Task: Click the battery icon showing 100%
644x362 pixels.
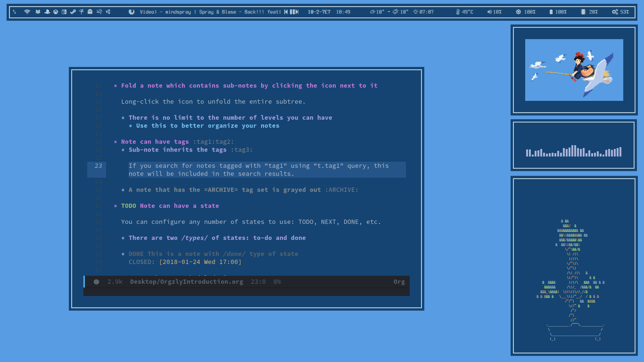Action: point(551,12)
